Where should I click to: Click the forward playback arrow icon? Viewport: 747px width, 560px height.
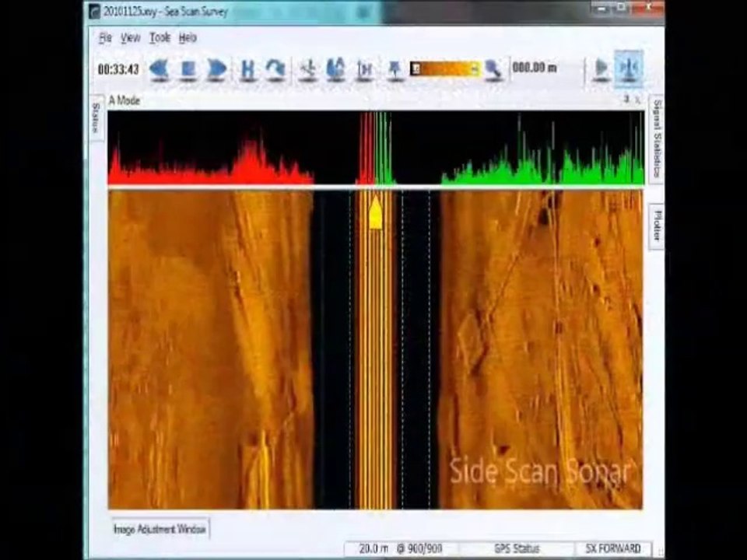click(217, 69)
